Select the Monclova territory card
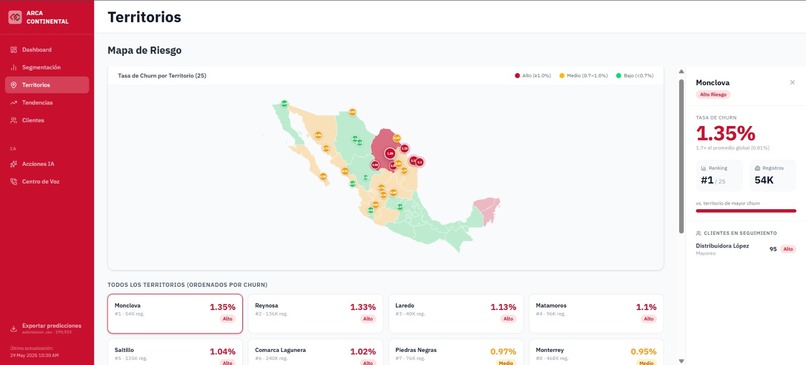The width and height of the screenshot is (806, 365). [175, 314]
